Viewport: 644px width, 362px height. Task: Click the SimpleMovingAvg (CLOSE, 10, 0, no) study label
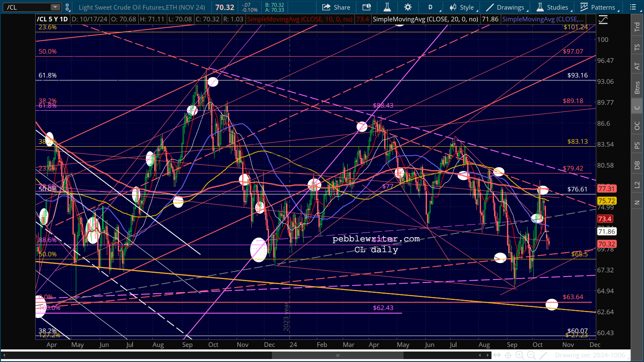pos(300,19)
